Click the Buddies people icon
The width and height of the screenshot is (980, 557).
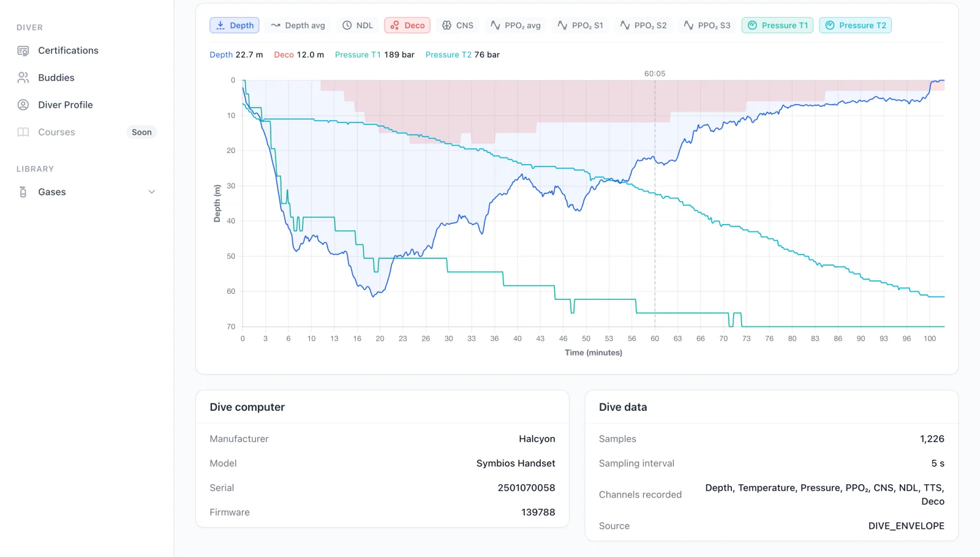(x=23, y=78)
